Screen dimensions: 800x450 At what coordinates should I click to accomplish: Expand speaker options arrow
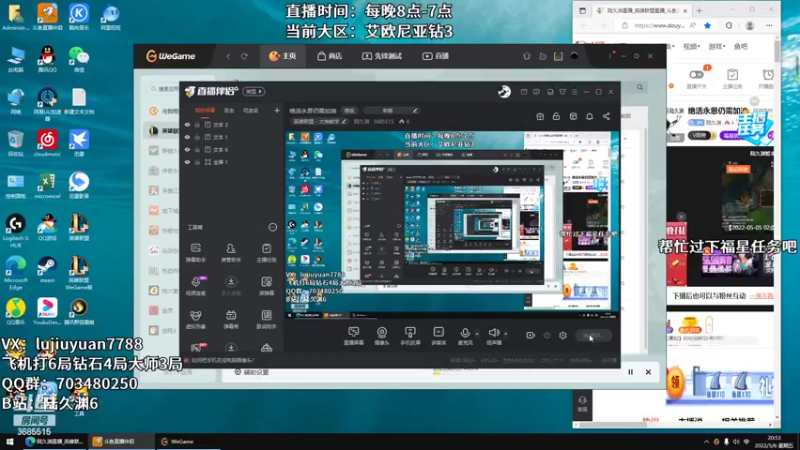coord(506,334)
